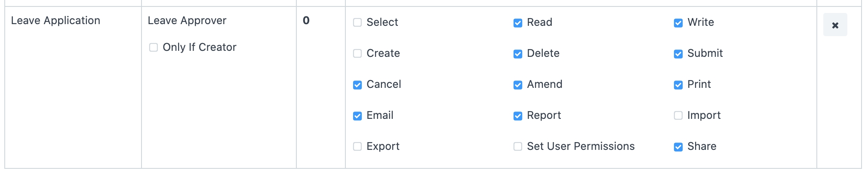Uncheck the Read permission
868x174 pixels.
point(518,22)
